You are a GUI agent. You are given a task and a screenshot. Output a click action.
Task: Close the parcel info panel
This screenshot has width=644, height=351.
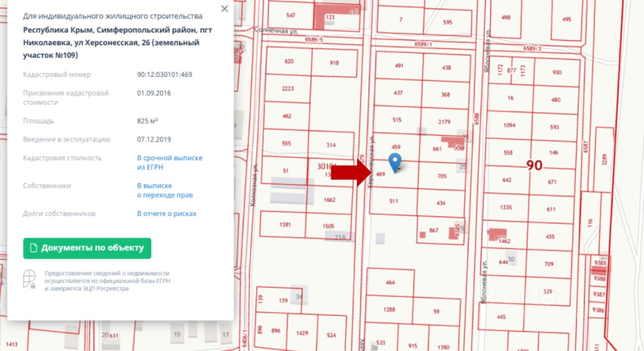pos(224,9)
